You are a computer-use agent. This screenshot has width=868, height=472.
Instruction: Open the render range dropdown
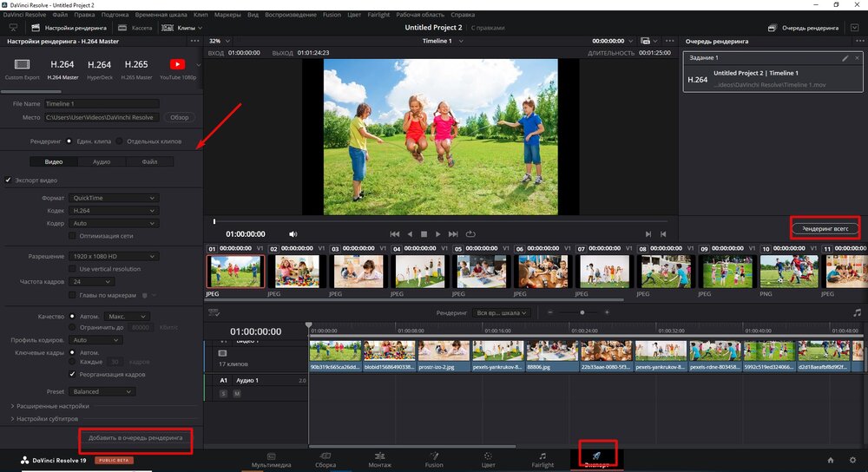pos(502,312)
